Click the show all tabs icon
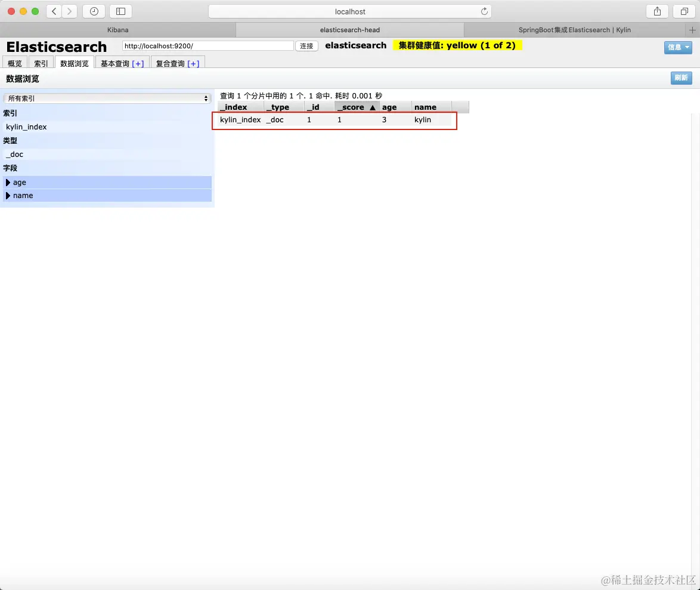The height and width of the screenshot is (590, 700). click(x=684, y=11)
